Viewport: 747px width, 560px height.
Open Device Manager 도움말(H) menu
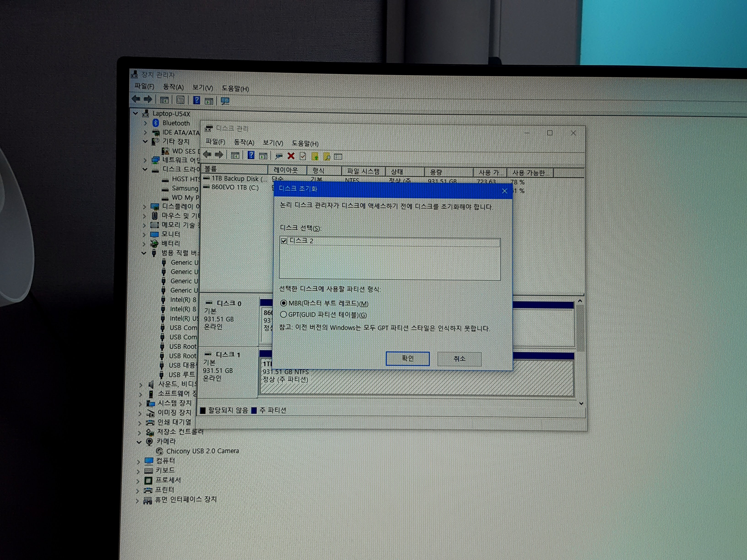click(235, 89)
